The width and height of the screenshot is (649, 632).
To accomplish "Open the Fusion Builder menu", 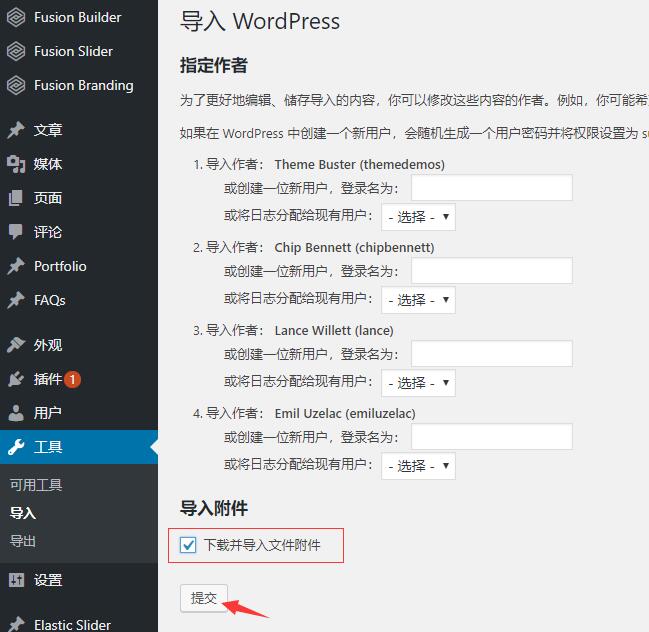I will coord(79,18).
